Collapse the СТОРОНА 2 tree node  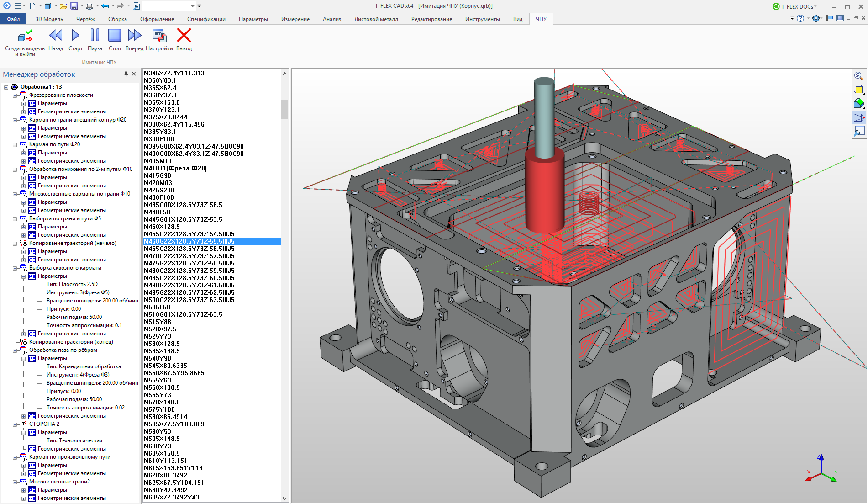[15, 424]
